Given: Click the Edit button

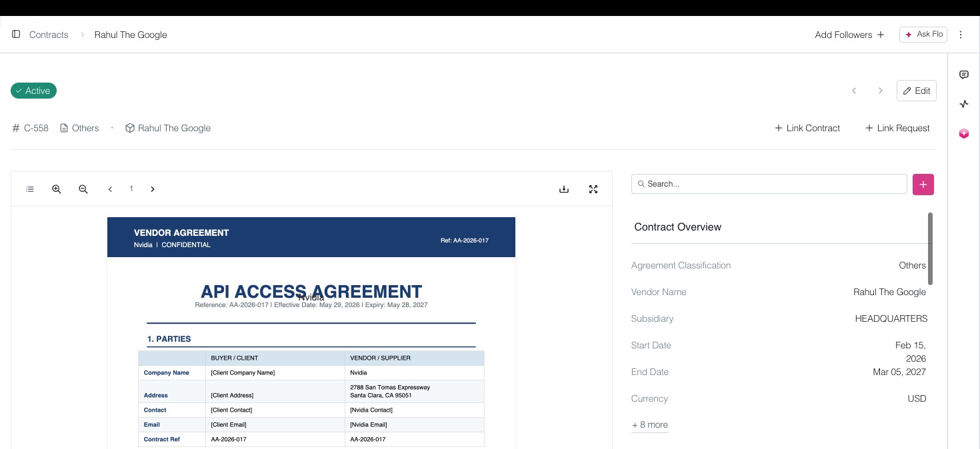Looking at the screenshot, I should click(917, 91).
